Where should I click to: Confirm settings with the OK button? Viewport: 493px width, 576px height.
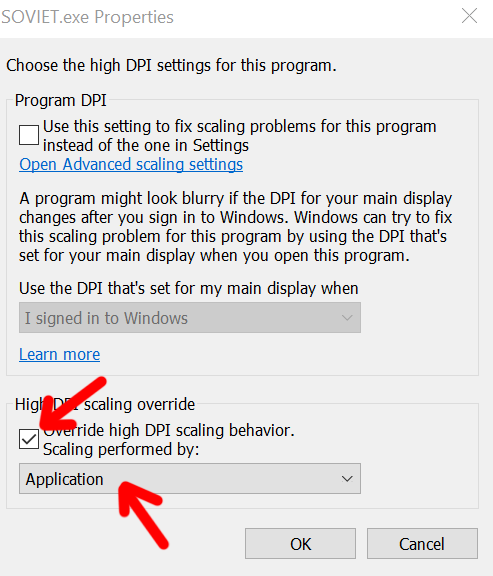click(301, 544)
